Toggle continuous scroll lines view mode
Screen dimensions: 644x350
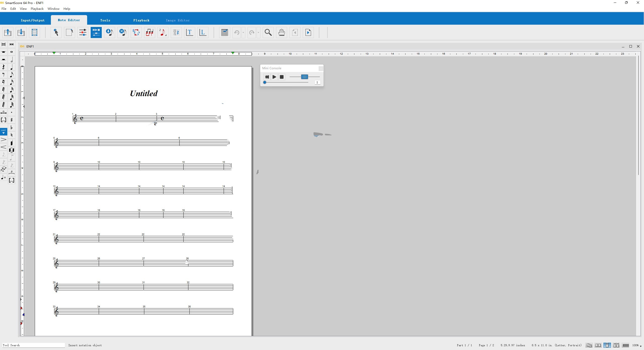click(626, 345)
